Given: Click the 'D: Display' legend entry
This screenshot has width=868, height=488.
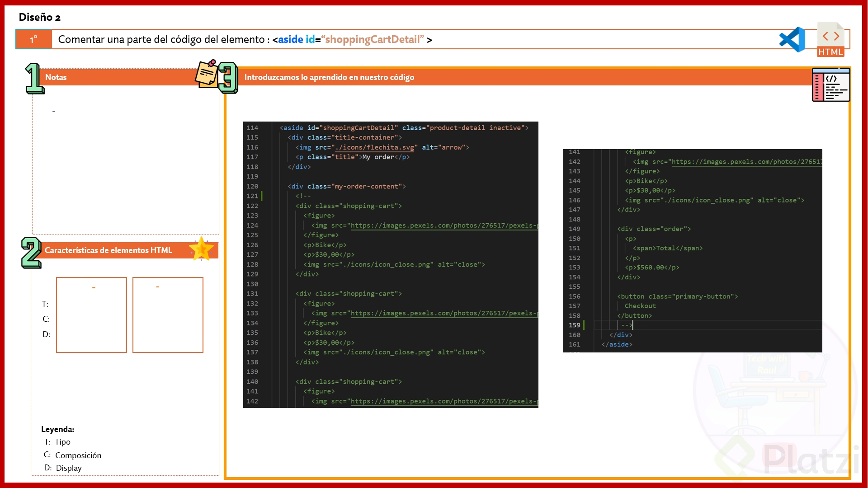Looking at the screenshot, I should [x=63, y=468].
